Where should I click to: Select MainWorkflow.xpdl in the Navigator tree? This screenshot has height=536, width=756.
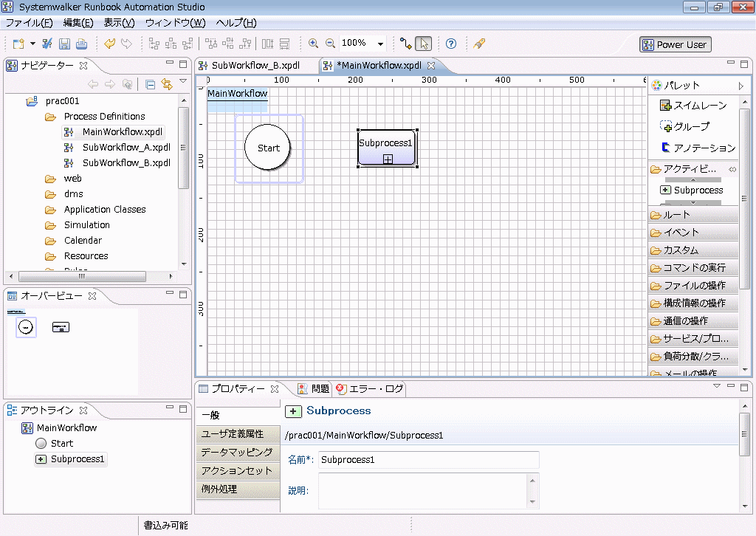[122, 131]
